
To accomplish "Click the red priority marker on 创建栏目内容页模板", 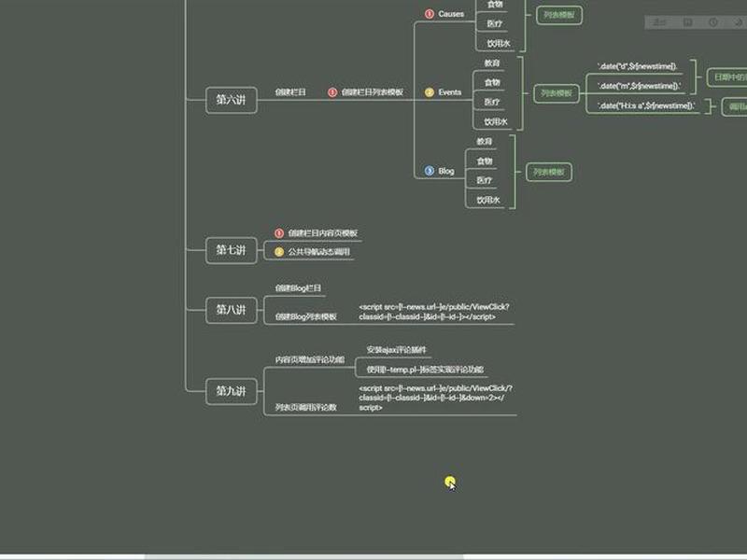I will coord(279,232).
